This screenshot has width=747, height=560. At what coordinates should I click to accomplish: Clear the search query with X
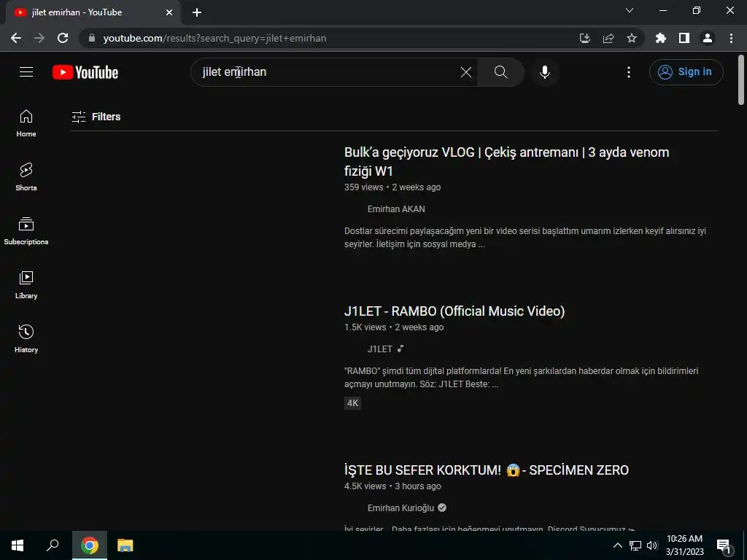tap(466, 72)
